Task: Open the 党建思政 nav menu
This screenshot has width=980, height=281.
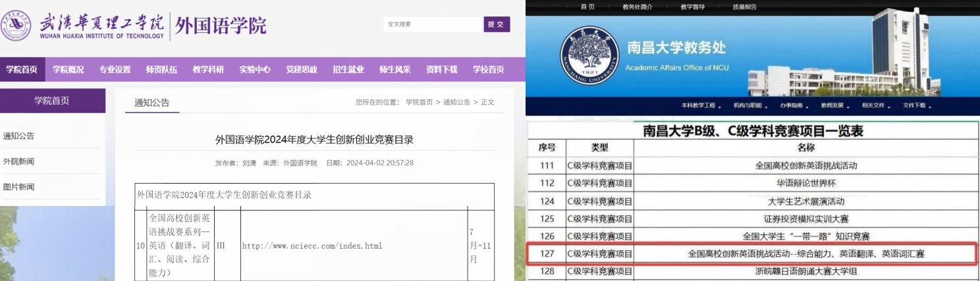Action: click(302, 69)
